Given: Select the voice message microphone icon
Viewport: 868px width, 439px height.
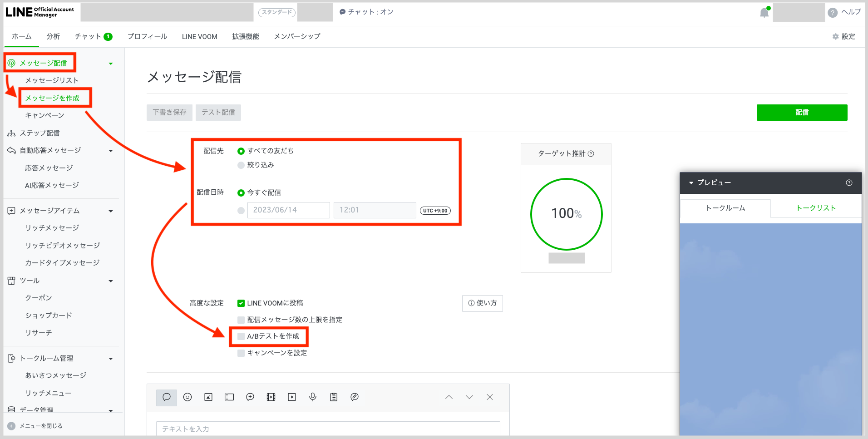Looking at the screenshot, I should (313, 397).
